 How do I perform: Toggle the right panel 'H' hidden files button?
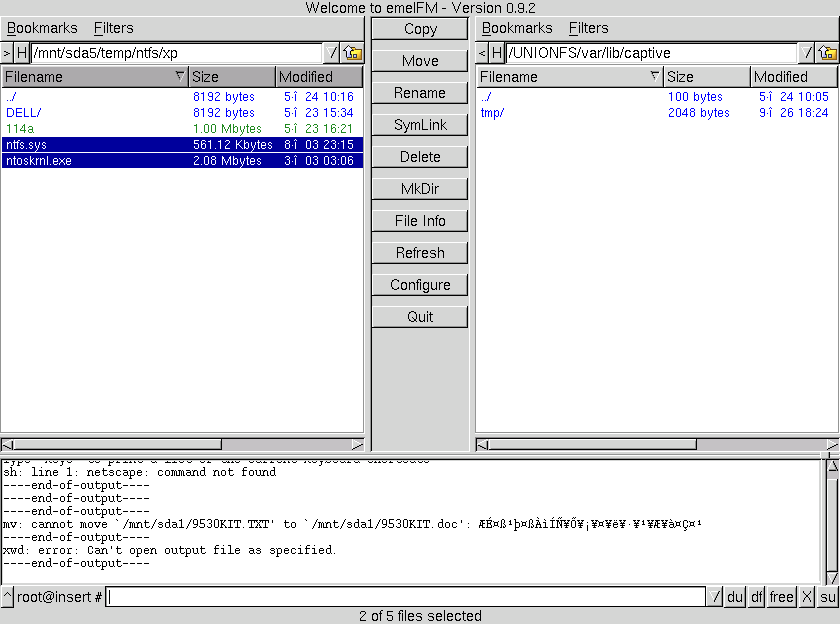pos(497,53)
